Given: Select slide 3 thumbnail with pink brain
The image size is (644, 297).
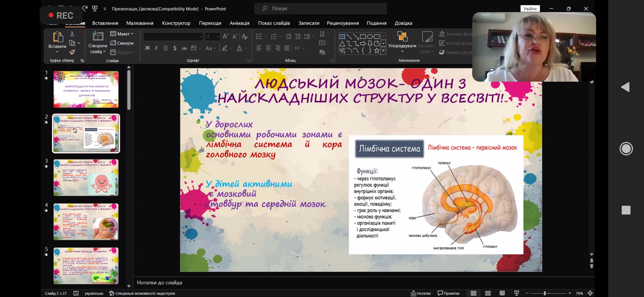Looking at the screenshot, I should click(86, 178).
